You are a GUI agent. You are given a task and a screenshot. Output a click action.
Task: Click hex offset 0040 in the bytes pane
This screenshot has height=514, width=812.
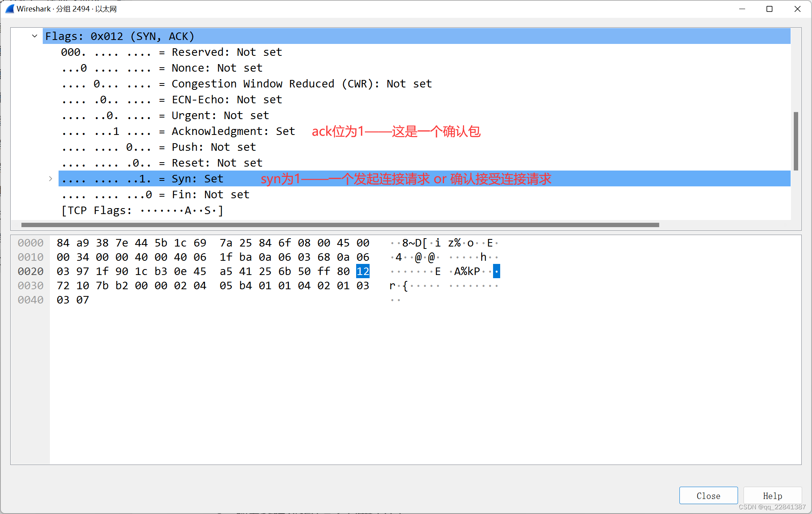(30, 300)
